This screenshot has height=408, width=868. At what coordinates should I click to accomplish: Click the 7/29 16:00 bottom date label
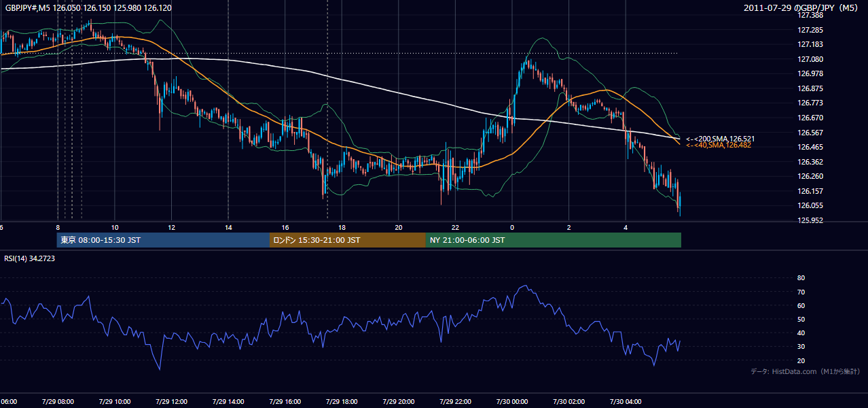(285, 401)
